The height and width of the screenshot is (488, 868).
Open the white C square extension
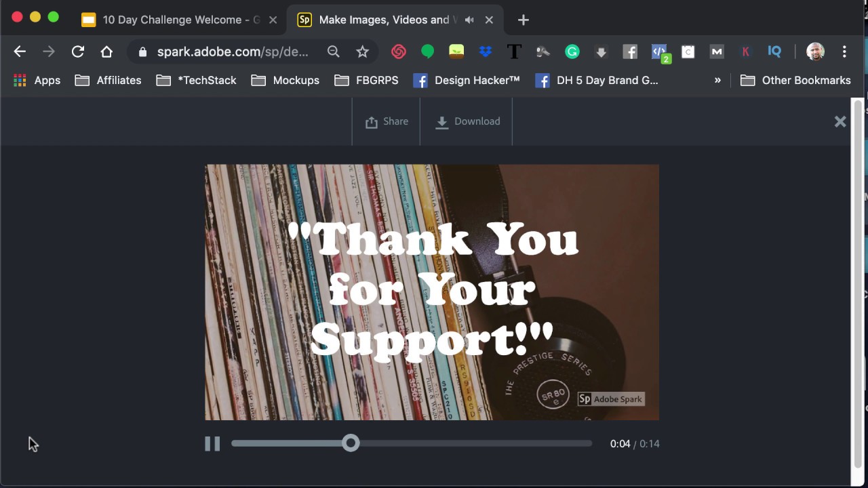[x=688, y=52]
